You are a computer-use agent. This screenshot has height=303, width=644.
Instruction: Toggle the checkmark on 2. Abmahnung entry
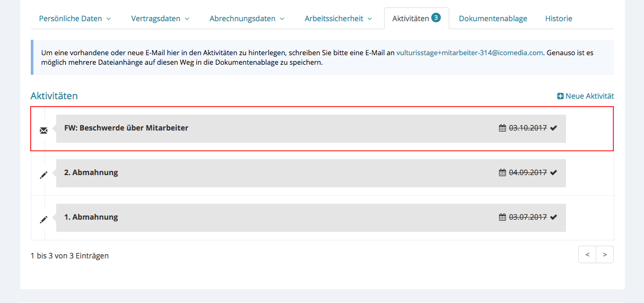[x=554, y=172]
